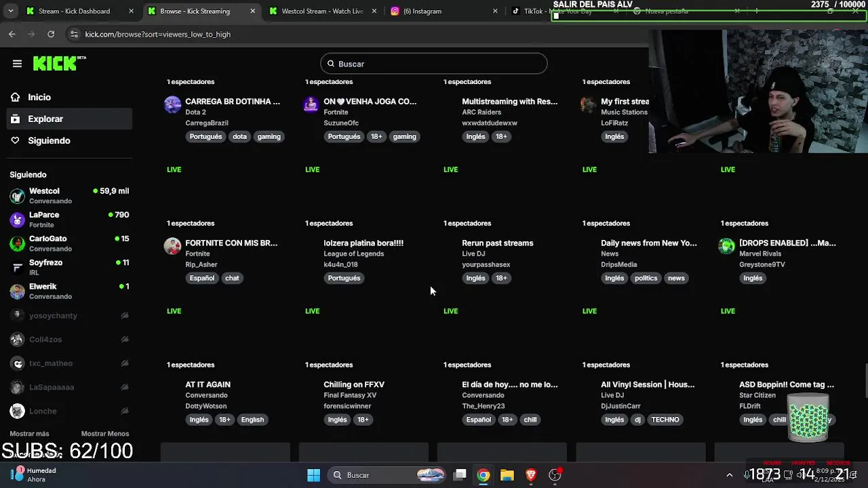
Task: Select the chat tag under Rip_Asher
Action: coord(232,278)
